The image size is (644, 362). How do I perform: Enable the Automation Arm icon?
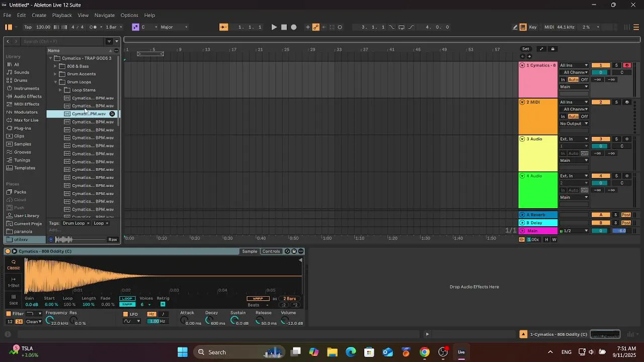316,27
